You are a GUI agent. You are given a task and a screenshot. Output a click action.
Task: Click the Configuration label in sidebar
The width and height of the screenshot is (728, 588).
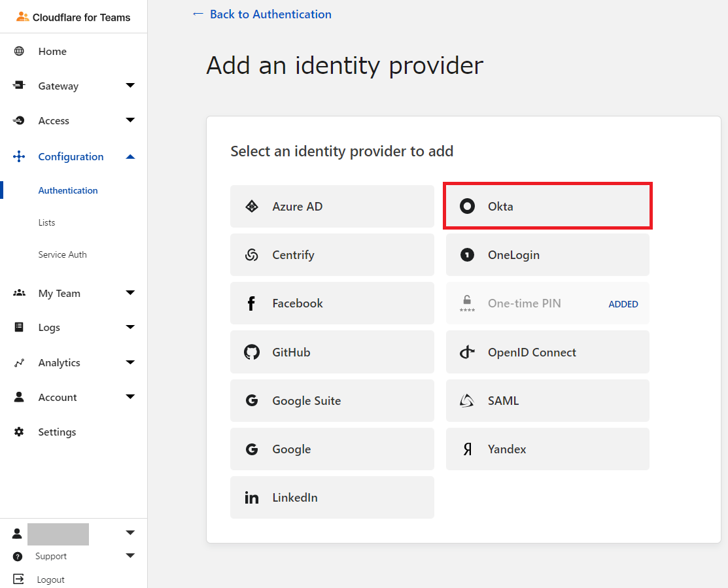point(71,157)
